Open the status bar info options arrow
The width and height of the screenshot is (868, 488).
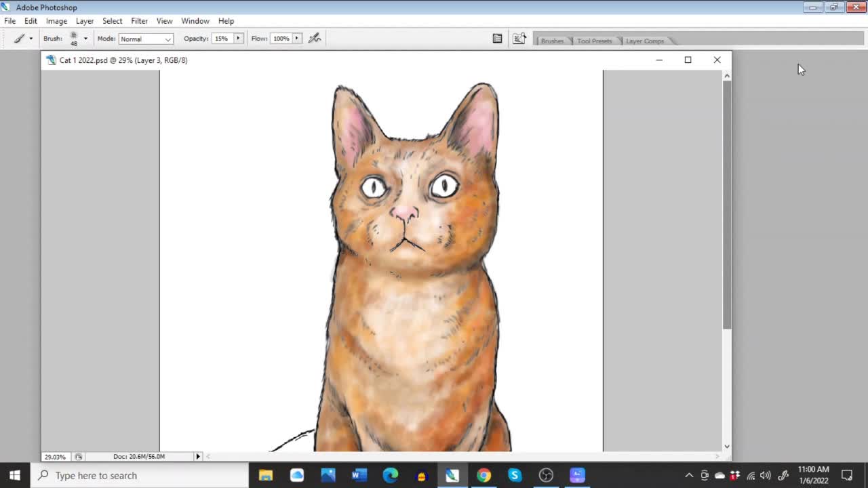pos(198,457)
